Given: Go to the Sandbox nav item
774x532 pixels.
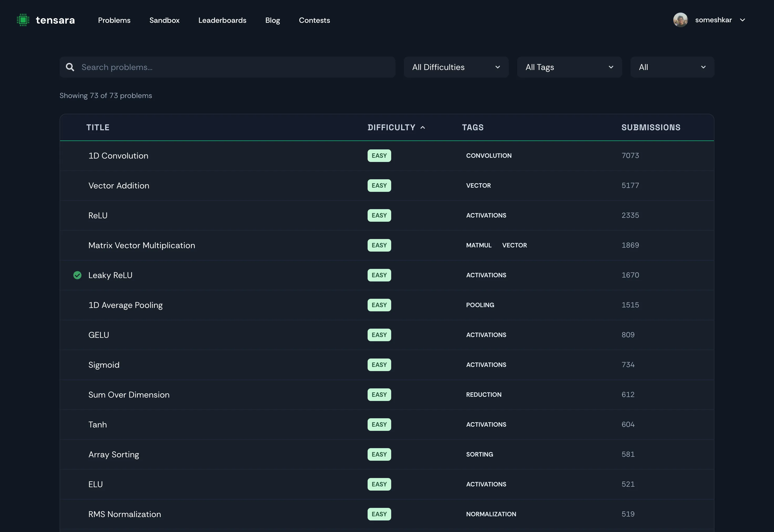Looking at the screenshot, I should [x=164, y=20].
